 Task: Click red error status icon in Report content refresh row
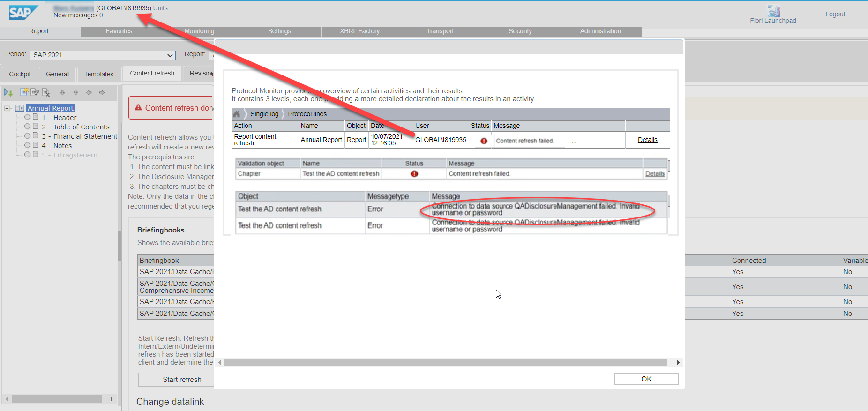(x=484, y=141)
